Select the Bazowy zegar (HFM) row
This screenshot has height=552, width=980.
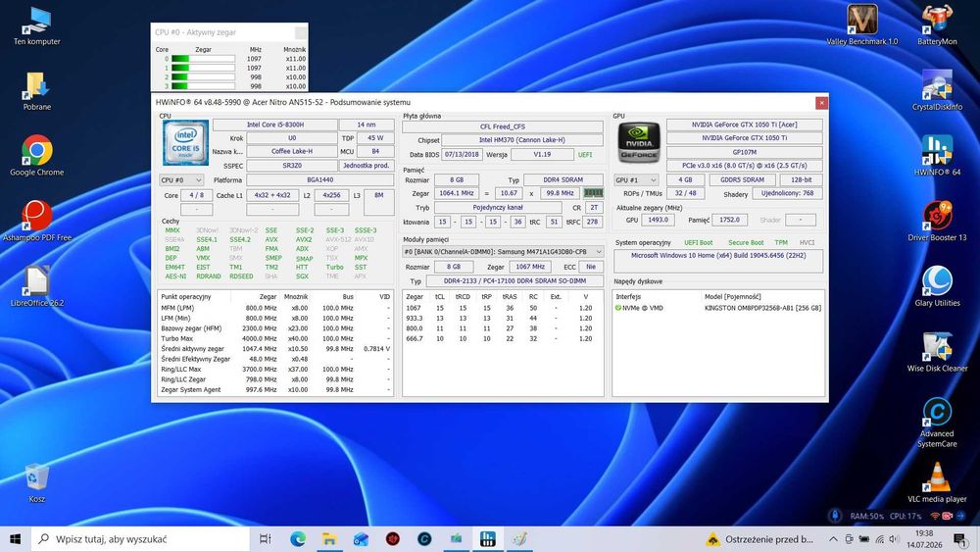tap(275, 328)
